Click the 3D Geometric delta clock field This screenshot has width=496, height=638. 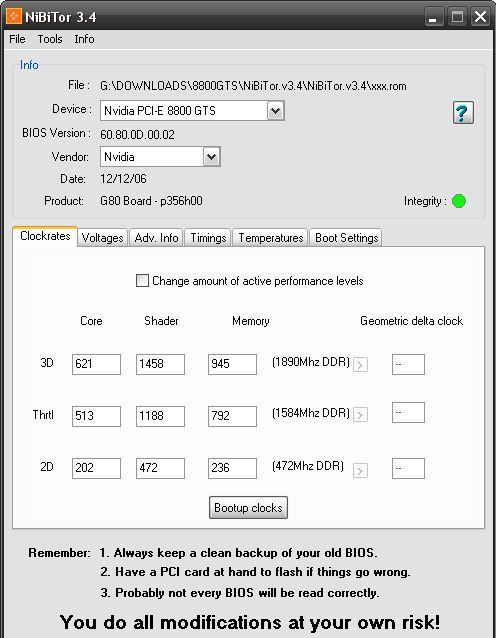pyautogui.click(x=408, y=364)
